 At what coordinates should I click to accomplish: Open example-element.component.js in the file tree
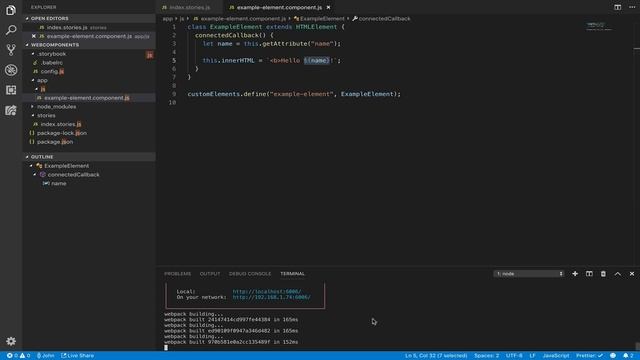87,98
